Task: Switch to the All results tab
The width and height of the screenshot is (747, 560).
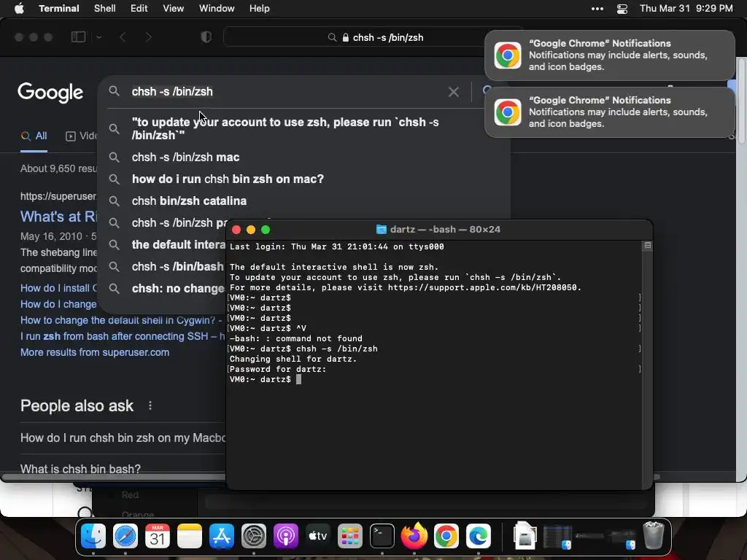Action: 34,136
